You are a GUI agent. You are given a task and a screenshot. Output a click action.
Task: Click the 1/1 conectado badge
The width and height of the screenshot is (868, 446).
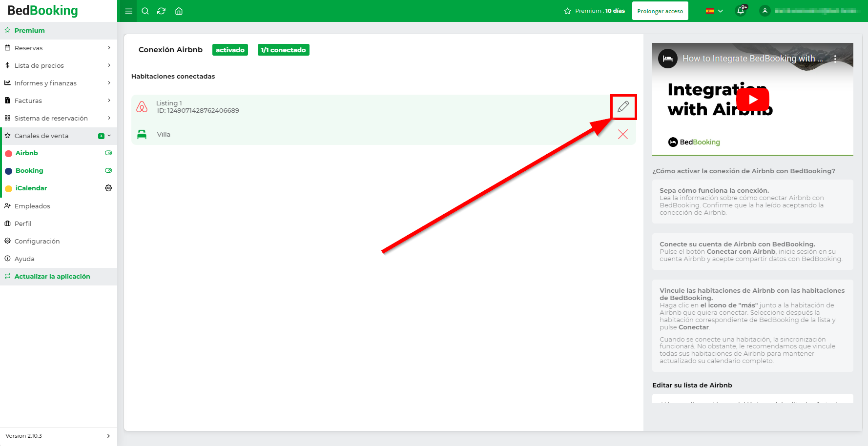click(x=283, y=50)
